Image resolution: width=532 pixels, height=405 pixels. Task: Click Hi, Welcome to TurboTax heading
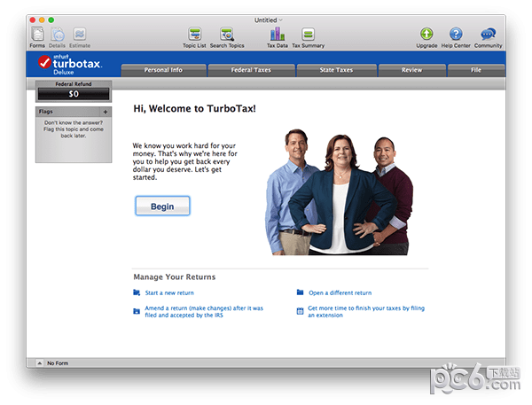point(194,108)
